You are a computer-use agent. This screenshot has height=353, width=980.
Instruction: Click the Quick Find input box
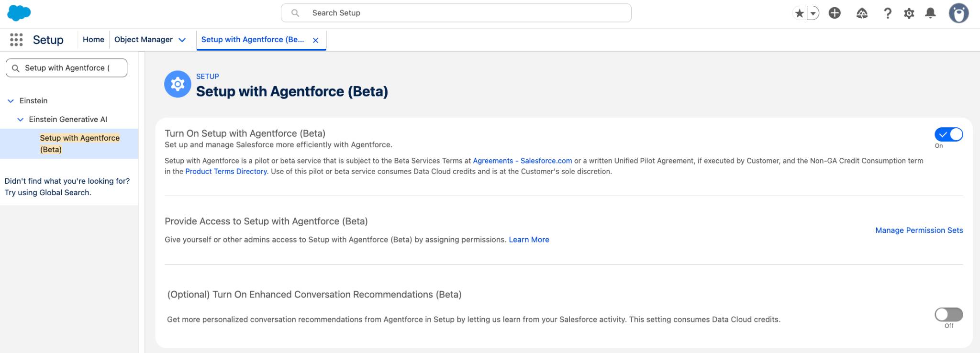point(67,68)
